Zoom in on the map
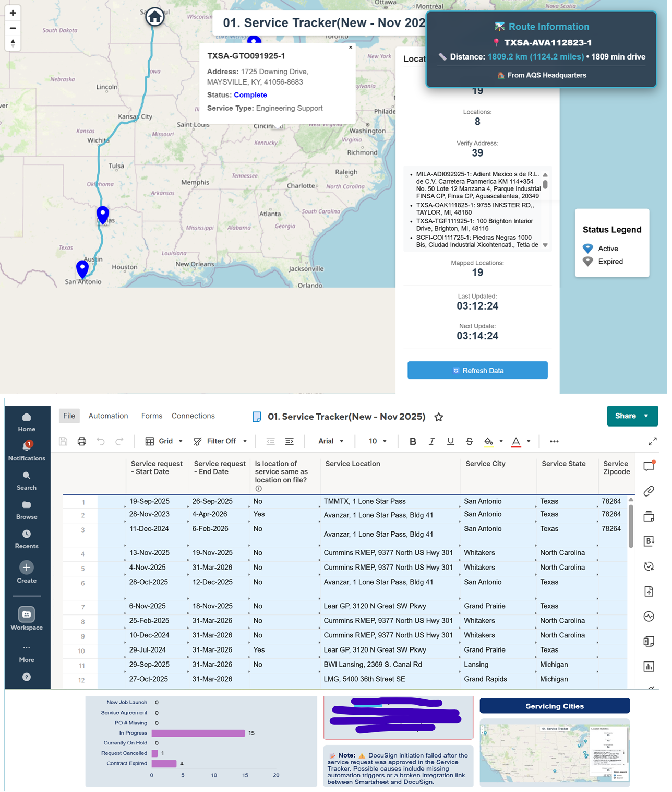 [13, 13]
